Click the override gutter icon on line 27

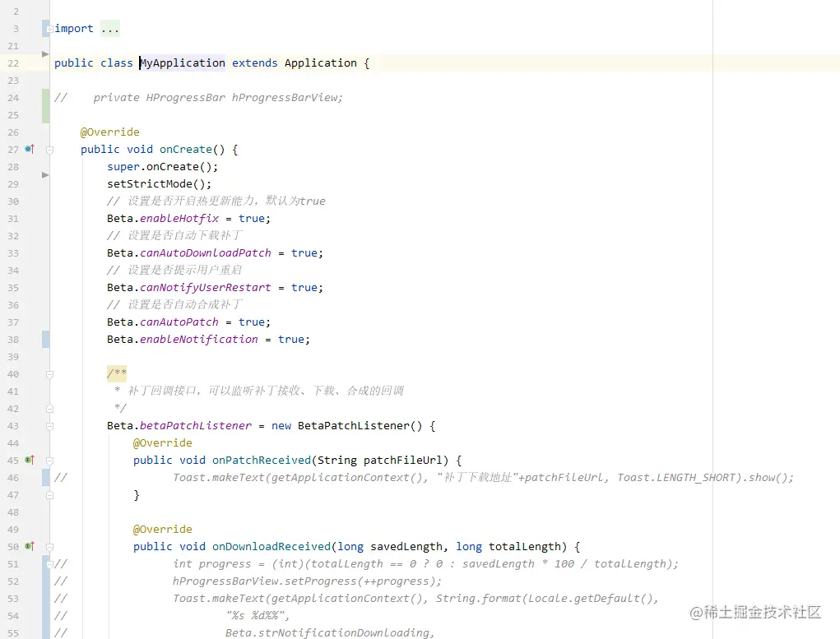point(30,149)
